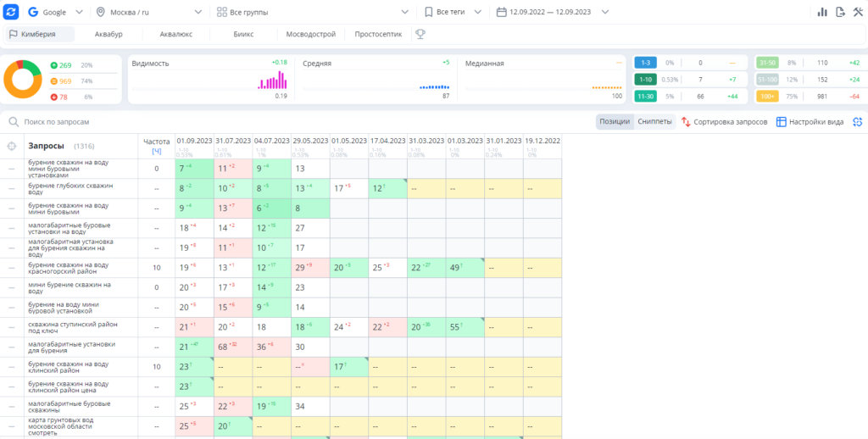
Task: Click the gray 51-100 range badge
Action: pyautogui.click(x=767, y=79)
